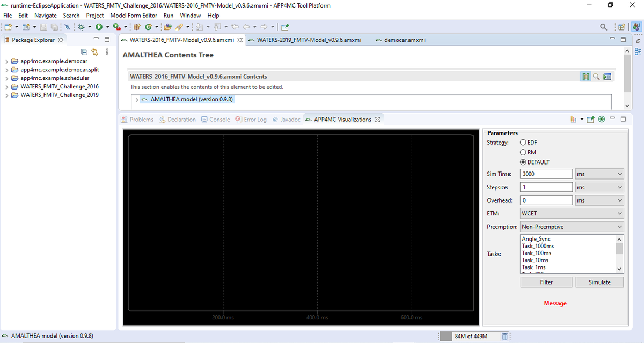Viewport: 644px width, 343px height.
Task: Click the magnifier Quick Access search icon
Action: pyautogui.click(x=604, y=27)
